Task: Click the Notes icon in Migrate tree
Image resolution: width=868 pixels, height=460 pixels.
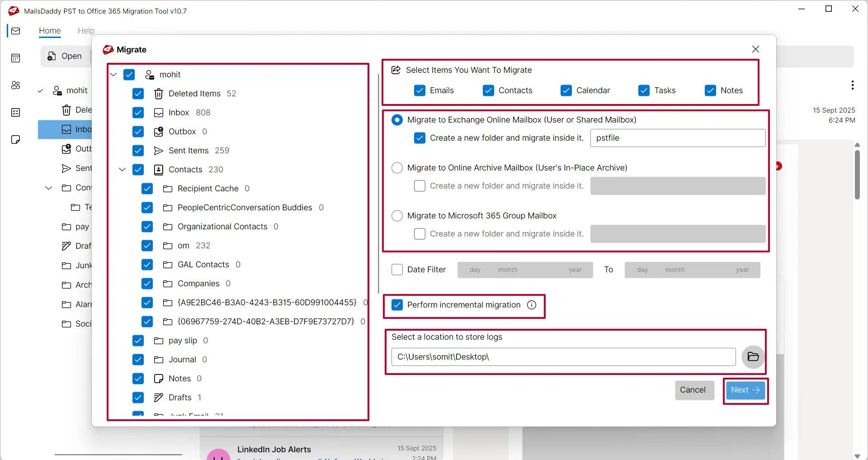Action: pos(159,379)
